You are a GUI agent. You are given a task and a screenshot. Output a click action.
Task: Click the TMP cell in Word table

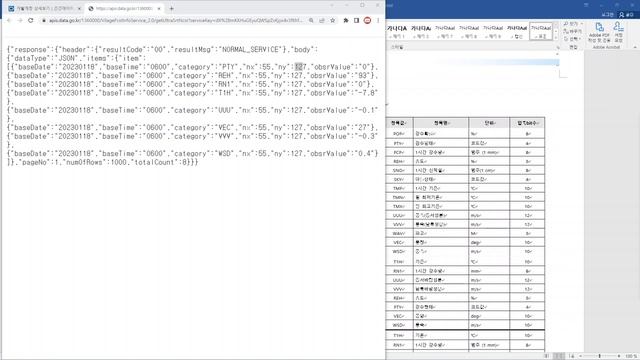tap(399, 189)
